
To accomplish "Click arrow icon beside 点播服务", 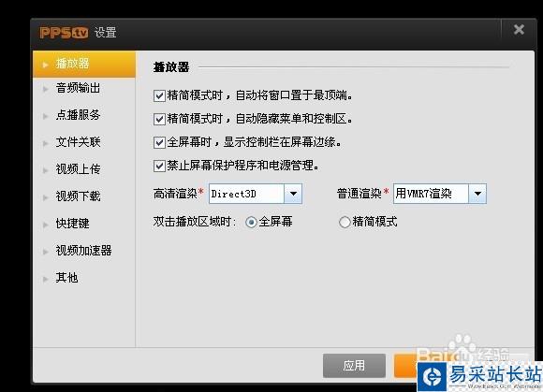I will [x=45, y=116].
